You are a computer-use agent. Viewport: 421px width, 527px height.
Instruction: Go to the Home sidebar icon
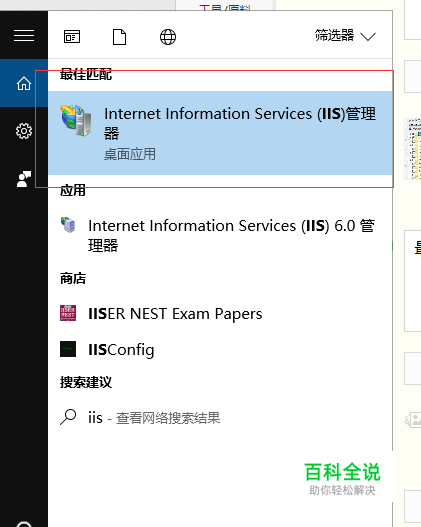[24, 83]
